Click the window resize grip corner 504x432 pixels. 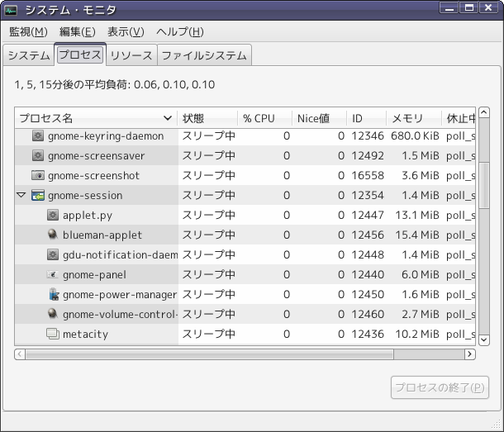coord(497,425)
